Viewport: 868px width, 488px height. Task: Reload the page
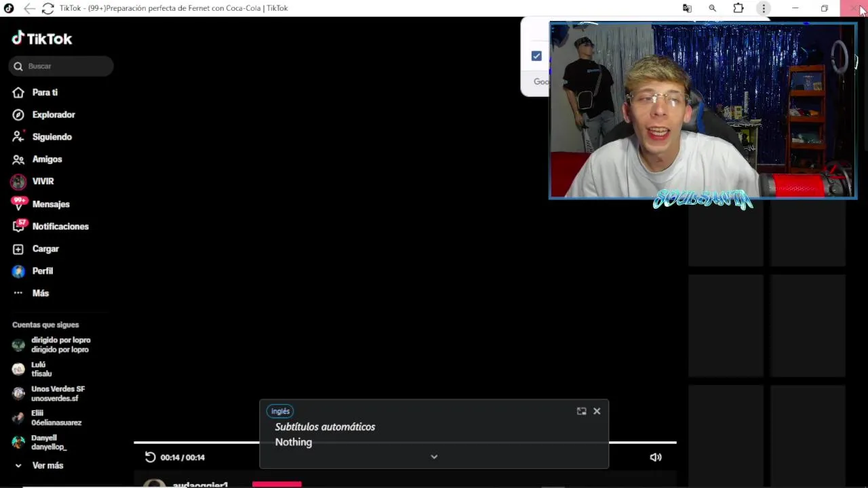[47, 8]
